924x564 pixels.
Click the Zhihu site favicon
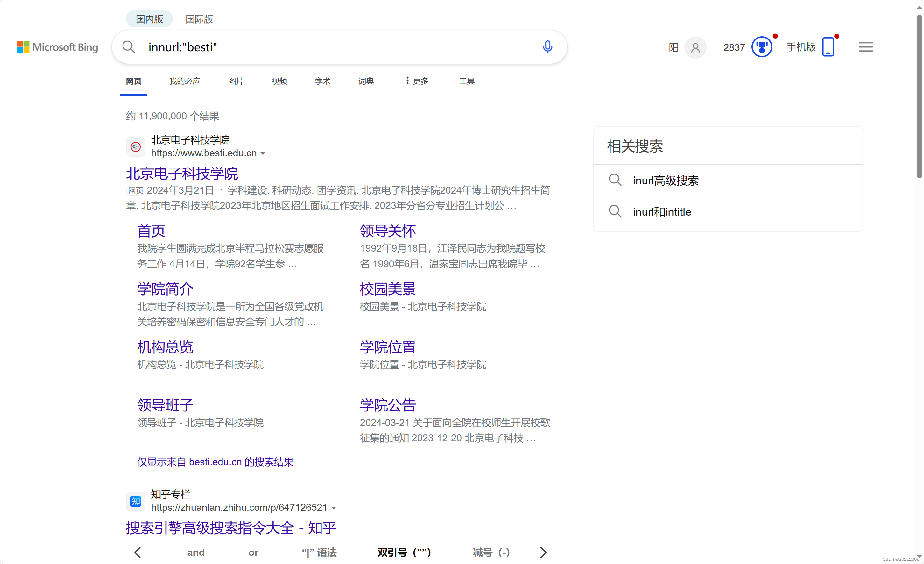tap(135, 501)
